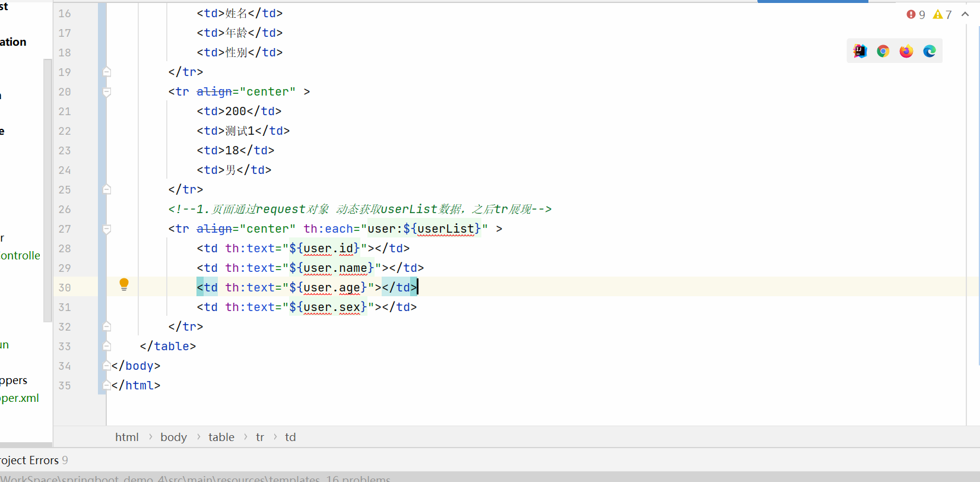Click the closing </body> tag
Screen dimensions: 980x482
[136, 366]
